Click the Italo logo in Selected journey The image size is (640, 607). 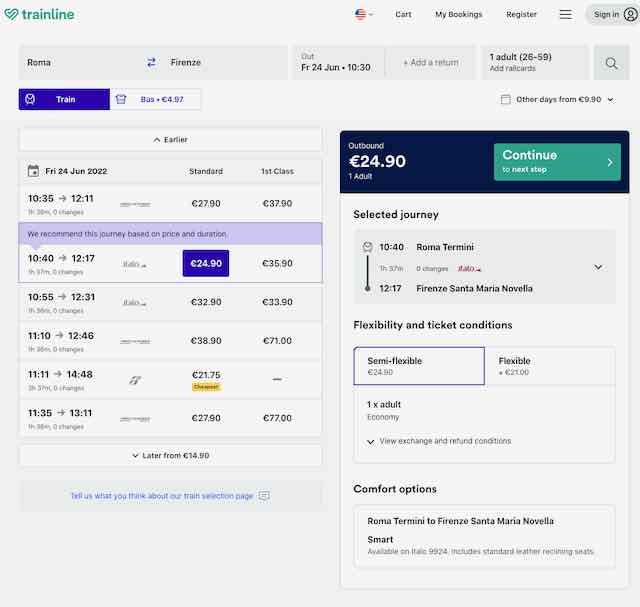point(469,269)
